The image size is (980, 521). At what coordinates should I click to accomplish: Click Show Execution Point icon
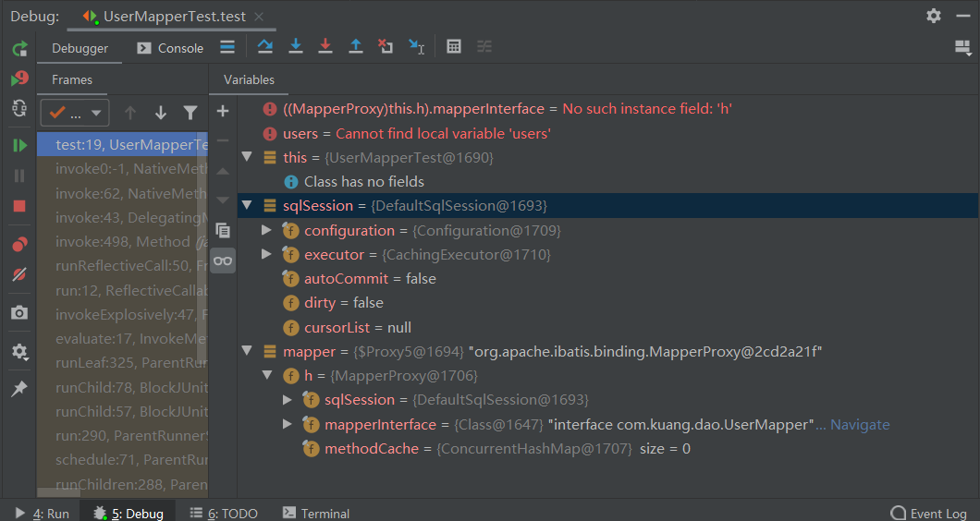tap(227, 47)
